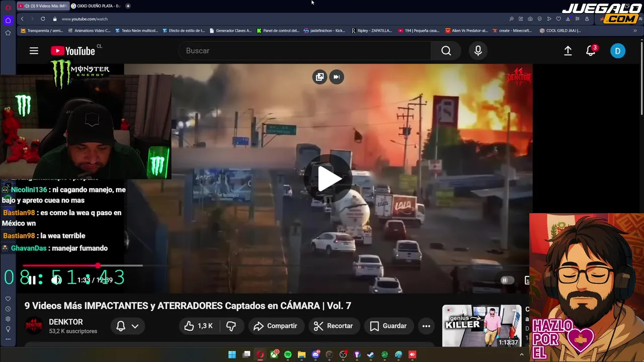This screenshot has width=644, height=362.
Task: Open the browser snapshot camera icon
Action: click(x=530, y=19)
